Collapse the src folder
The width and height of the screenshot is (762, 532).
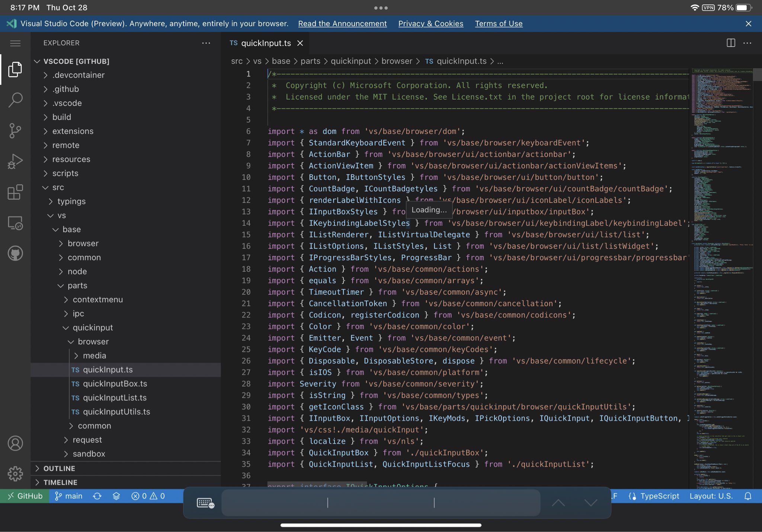point(58,187)
